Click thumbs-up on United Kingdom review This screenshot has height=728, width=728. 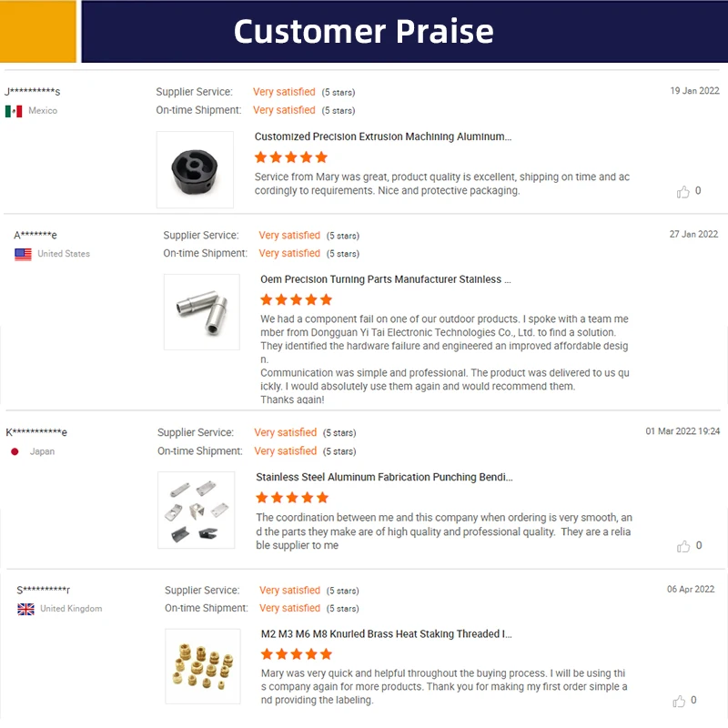679,701
